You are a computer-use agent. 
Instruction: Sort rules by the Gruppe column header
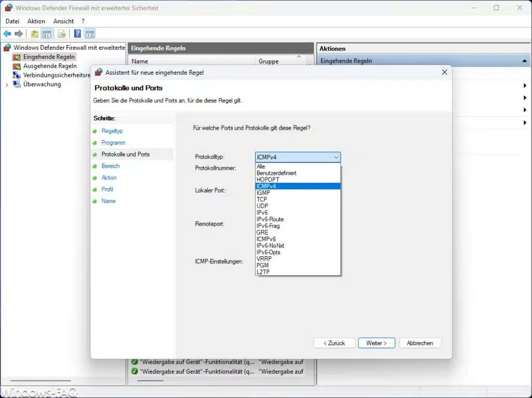(281, 61)
